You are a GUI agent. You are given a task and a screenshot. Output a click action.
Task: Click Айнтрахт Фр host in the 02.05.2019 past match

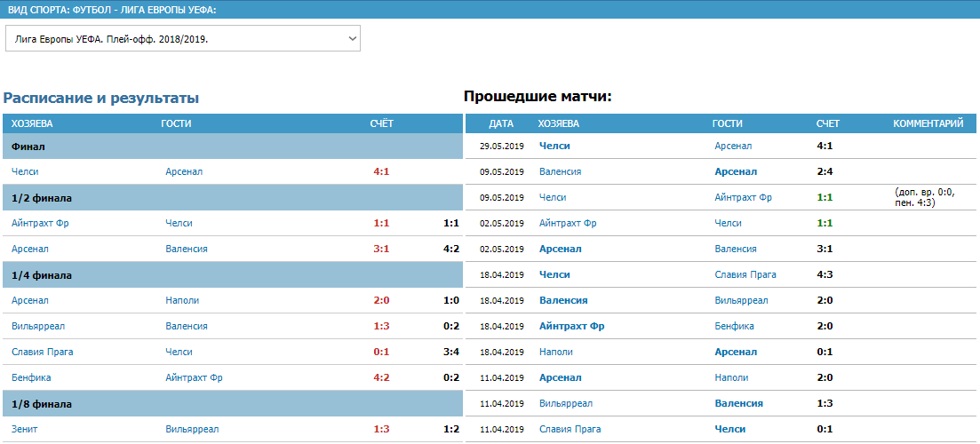point(568,223)
